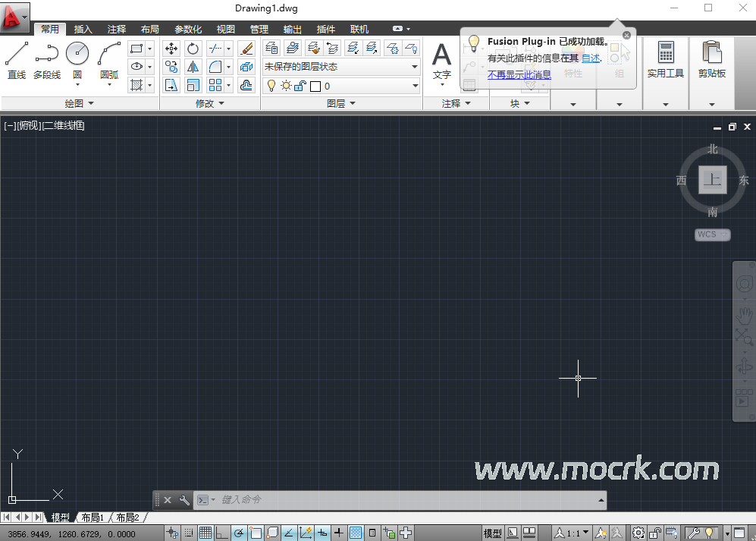
Task: Click the Erase tool icon
Action: 246,49
